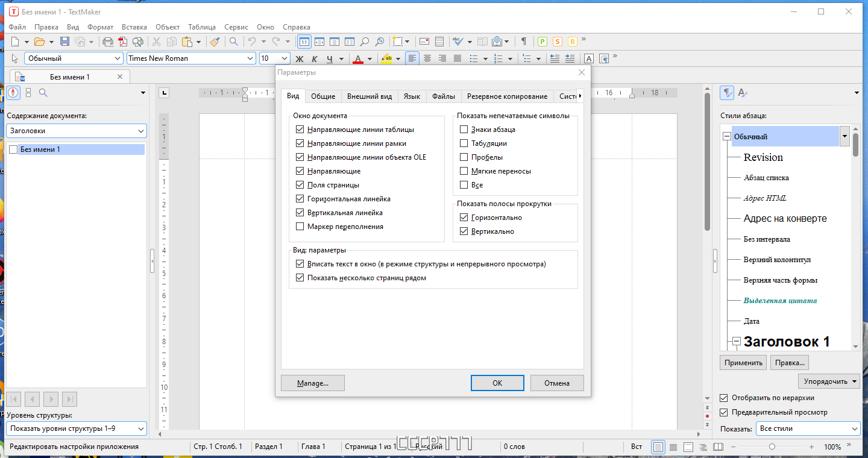Export document as PDF via toolbar icon
The image size is (868, 458).
(x=123, y=42)
